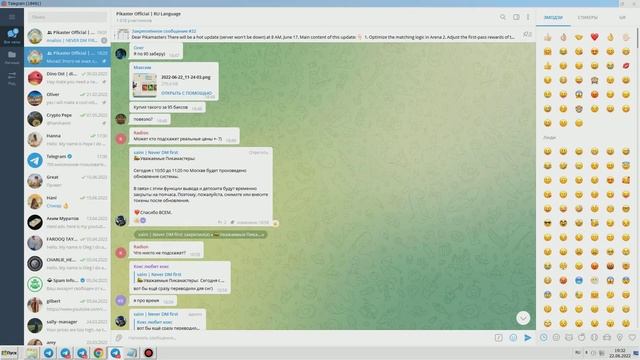This screenshot has height=360, width=640.
Task: Open the first Telegram taskbar icon
Action: pos(49,353)
